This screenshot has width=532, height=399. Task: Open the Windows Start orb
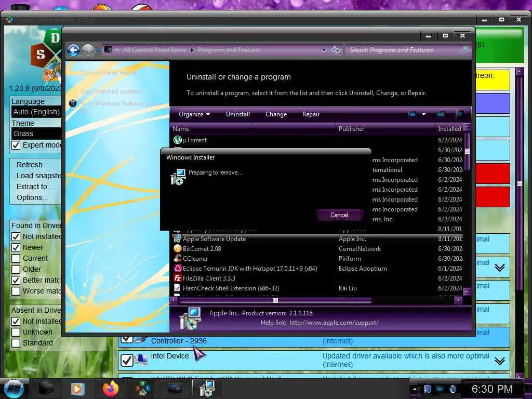coord(14,389)
